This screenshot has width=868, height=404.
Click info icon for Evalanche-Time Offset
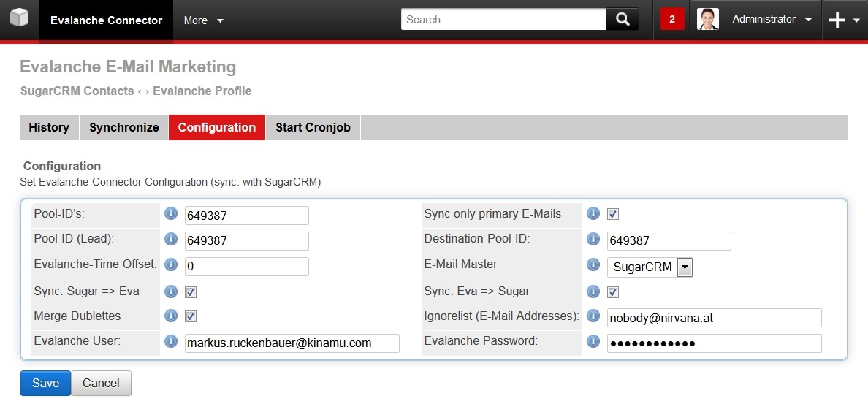[171, 264]
